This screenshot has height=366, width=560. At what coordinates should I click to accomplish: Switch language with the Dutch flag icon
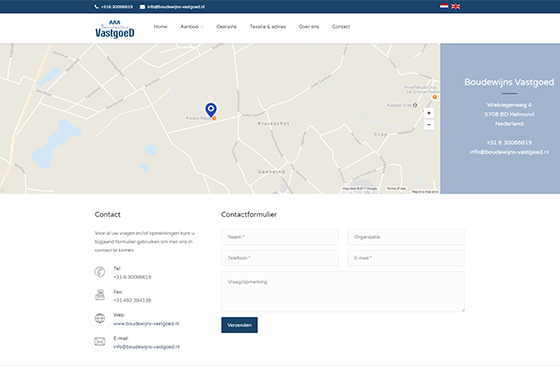coord(444,6)
